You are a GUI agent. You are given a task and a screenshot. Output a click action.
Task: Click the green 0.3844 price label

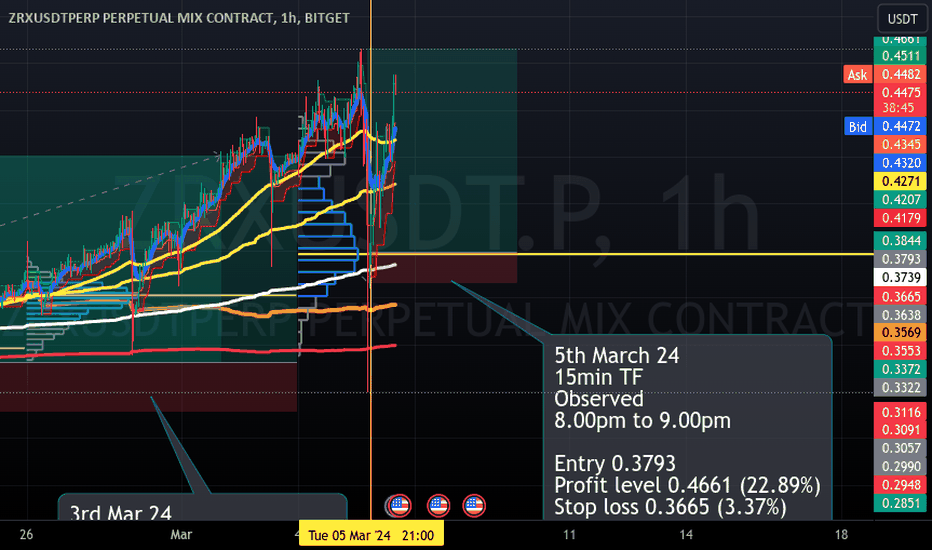pos(900,241)
